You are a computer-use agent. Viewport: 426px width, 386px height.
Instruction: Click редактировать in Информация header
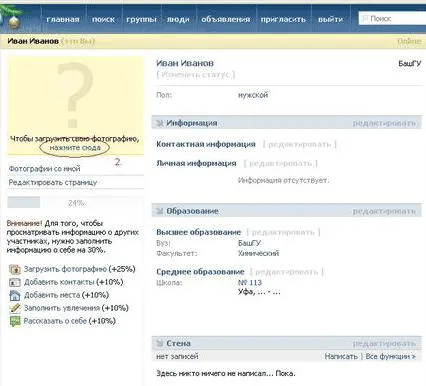click(x=384, y=123)
